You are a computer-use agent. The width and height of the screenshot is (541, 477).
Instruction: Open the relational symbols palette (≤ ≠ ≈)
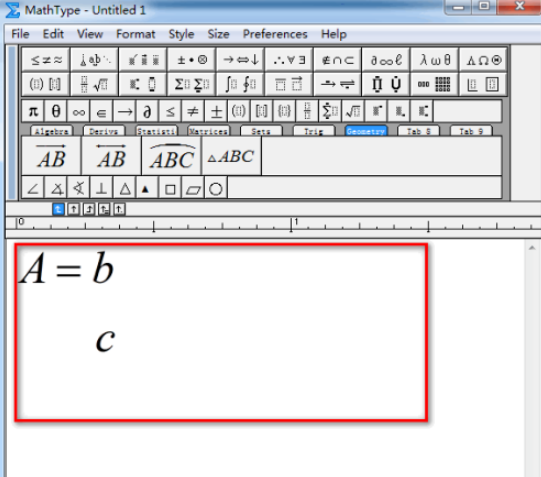click(46, 60)
